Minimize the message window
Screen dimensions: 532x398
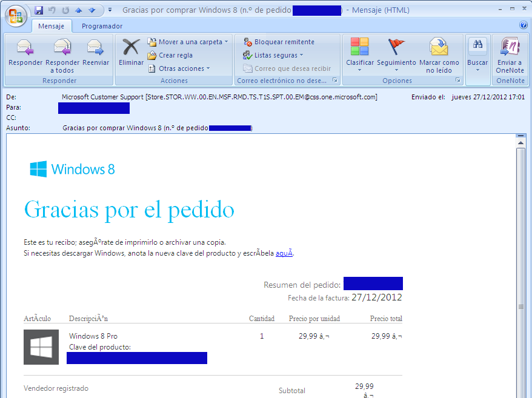[x=500, y=10]
